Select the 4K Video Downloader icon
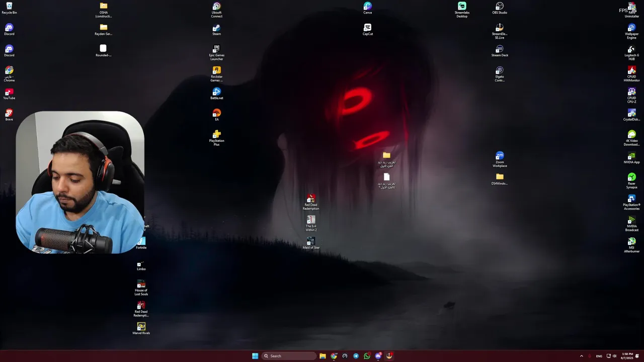Viewport: 644px width, 362px height. [x=631, y=138]
